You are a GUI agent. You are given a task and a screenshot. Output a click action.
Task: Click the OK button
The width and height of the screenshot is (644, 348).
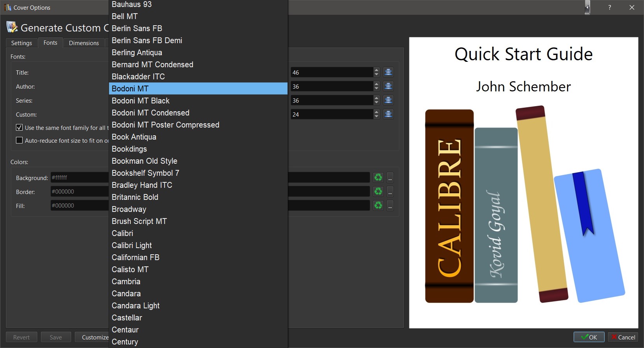(x=589, y=337)
